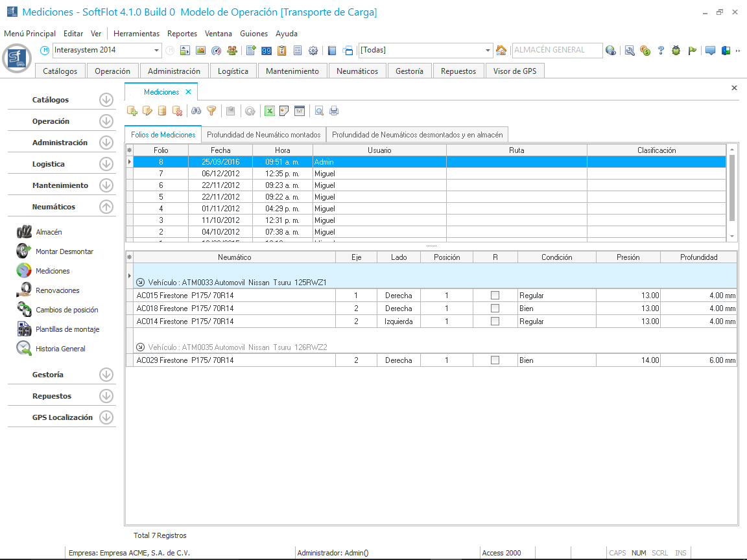
Task: Open Montar Desmontar in the sidebar
Action: pyautogui.click(x=64, y=251)
